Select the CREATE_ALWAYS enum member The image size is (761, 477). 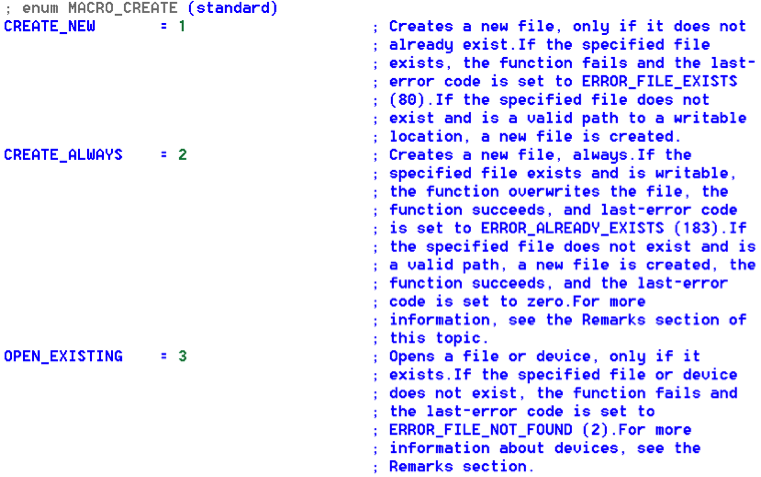coord(63,155)
